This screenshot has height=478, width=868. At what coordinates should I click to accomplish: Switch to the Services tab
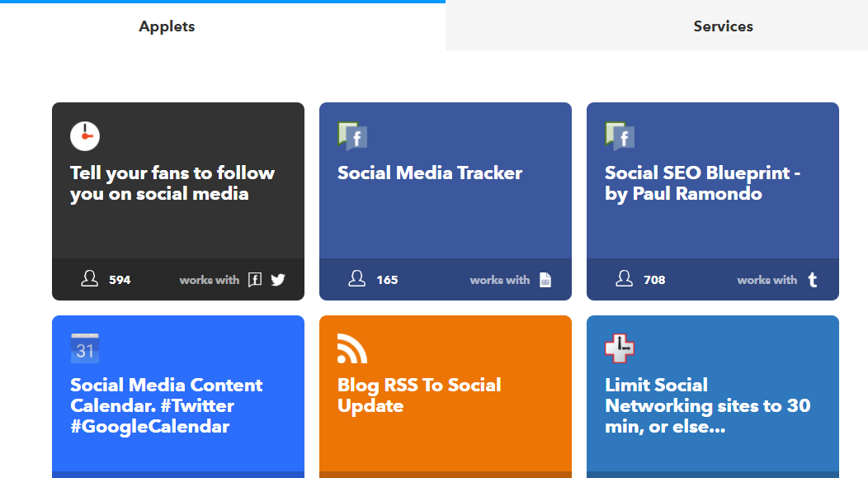pos(723,26)
